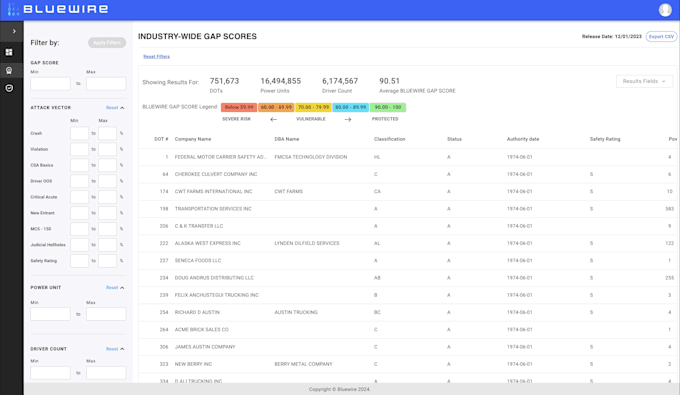Select the Acme Brick Sales Co row

pos(409,330)
